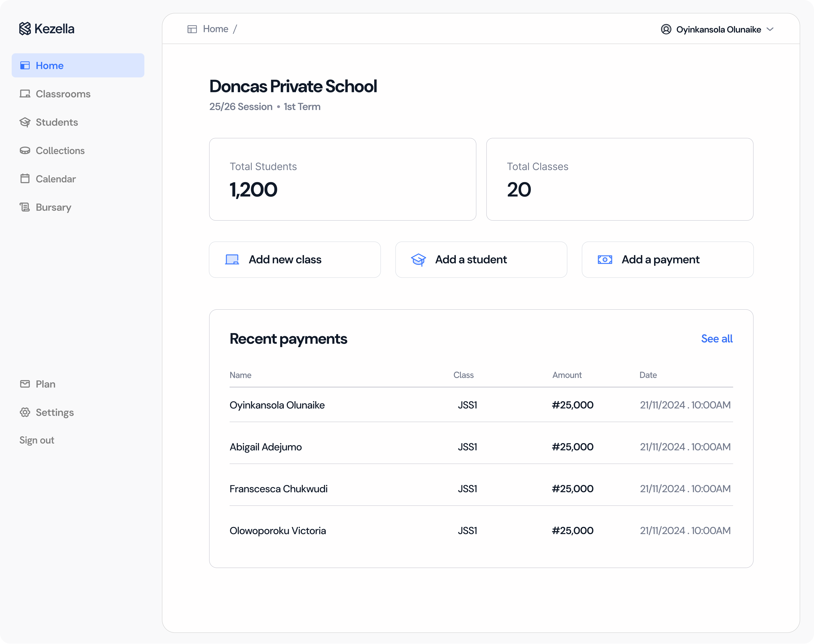Click the Students graduation cap icon
Viewport: 814px width, 644px height.
(x=25, y=122)
